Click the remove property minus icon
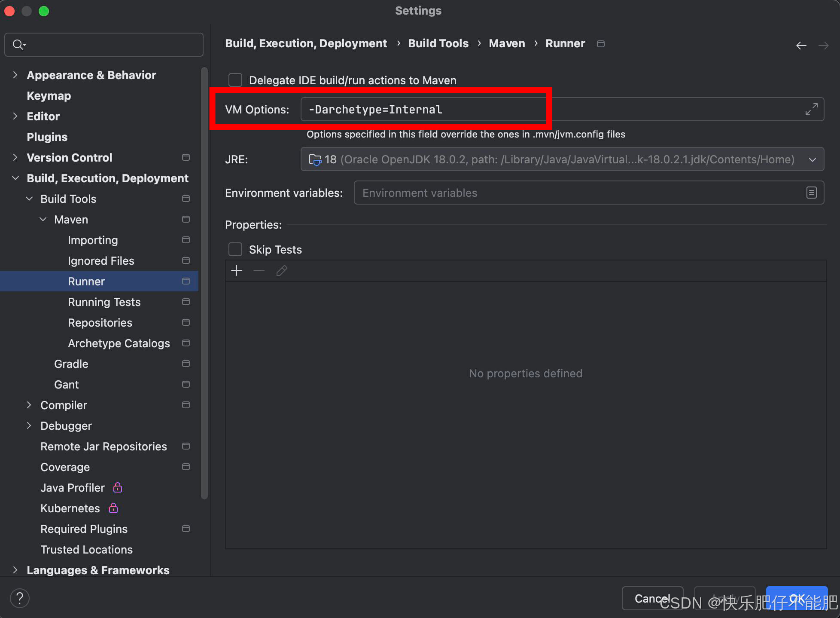The height and width of the screenshot is (618, 840). pos(259,270)
